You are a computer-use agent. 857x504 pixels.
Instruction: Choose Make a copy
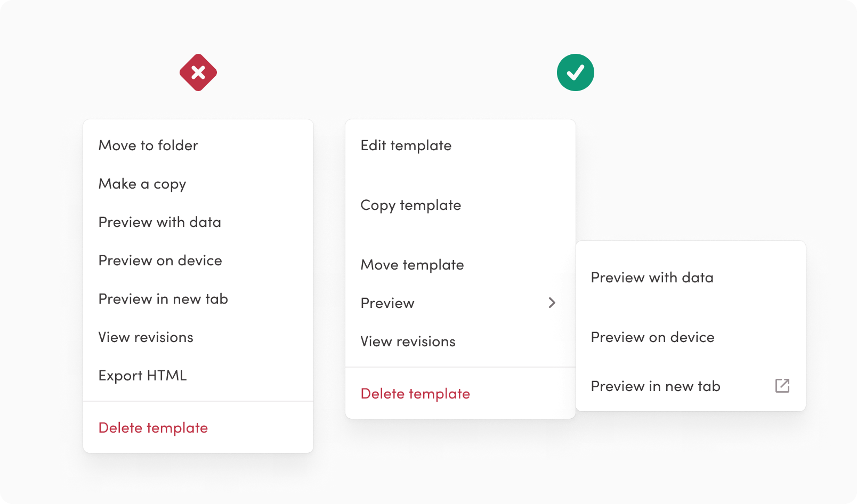(x=142, y=184)
